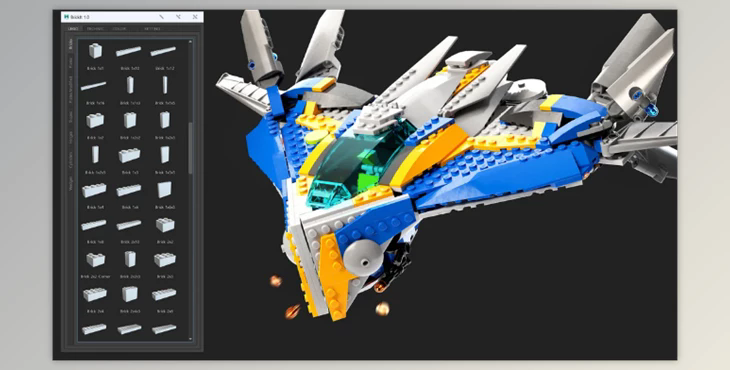Switch to the SETTING tab

(152, 29)
